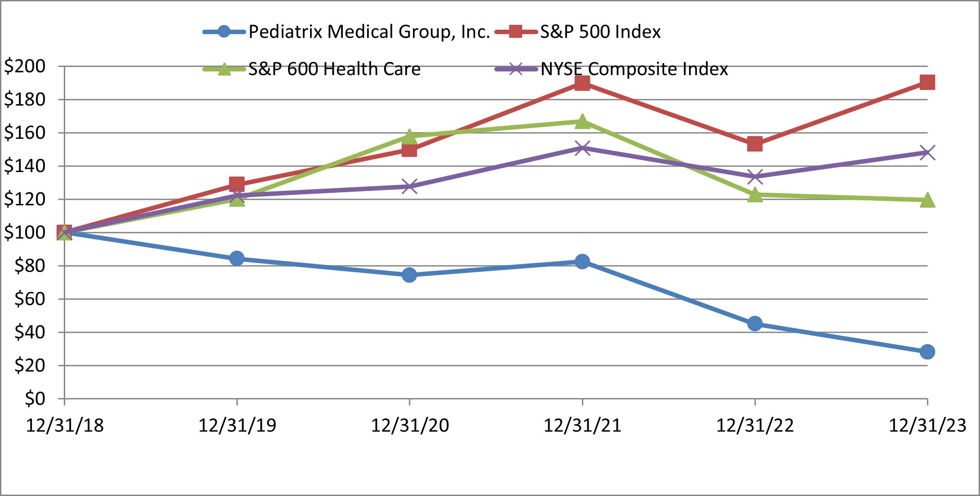Screen dimensions: 980x496
Task: Select the 12/31/21 x-axis date label
Action: pyautogui.click(x=582, y=425)
